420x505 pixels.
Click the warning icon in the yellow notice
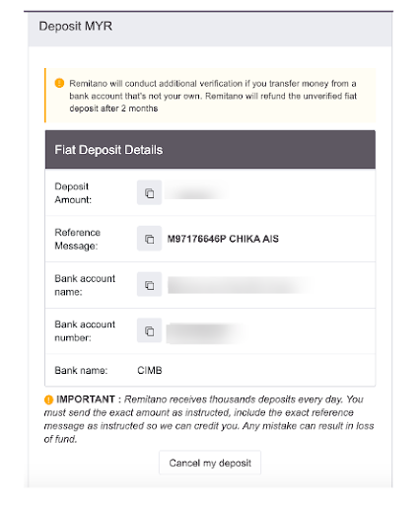click(59, 83)
